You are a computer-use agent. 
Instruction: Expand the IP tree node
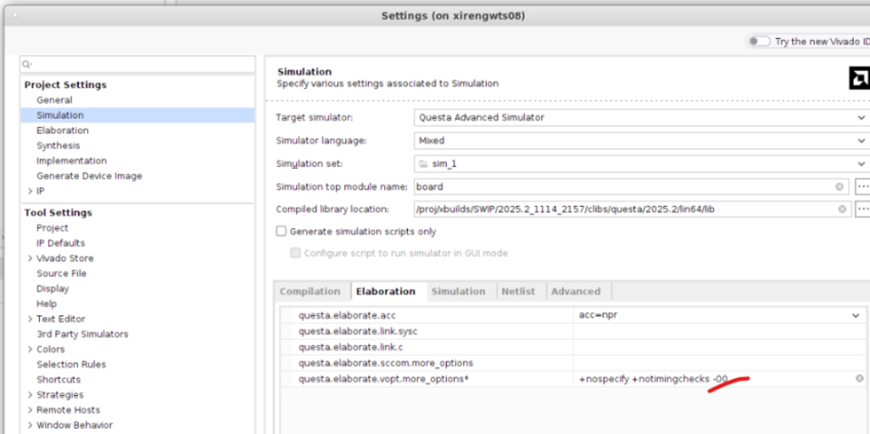point(30,191)
